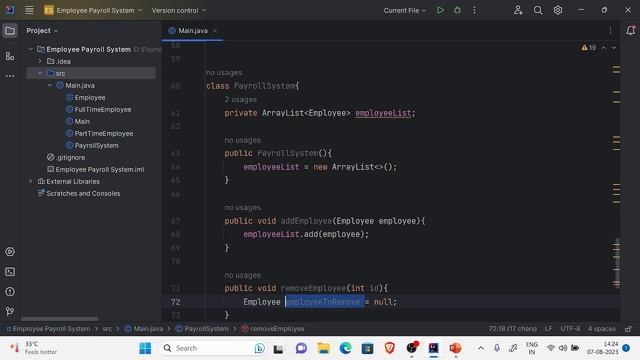The height and width of the screenshot is (360, 640).
Task: Run the current file
Action: point(440,10)
